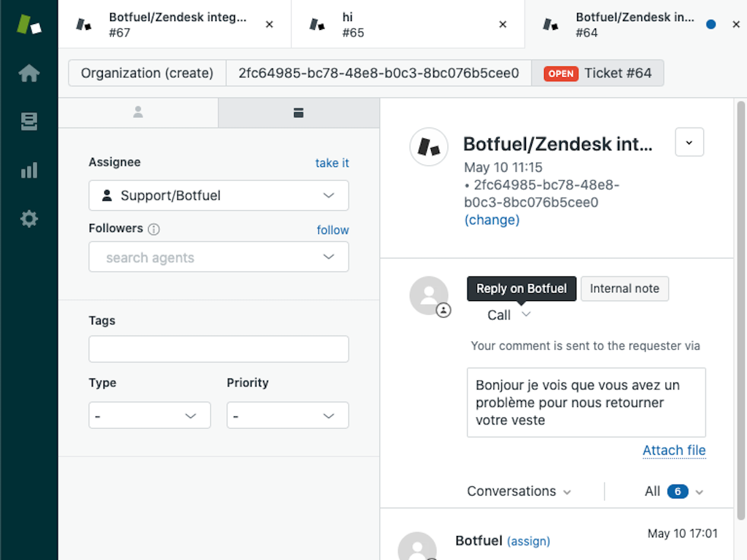This screenshot has width=747, height=560.
Task: Open the Home dashboard icon in sidebar
Action: (x=28, y=74)
